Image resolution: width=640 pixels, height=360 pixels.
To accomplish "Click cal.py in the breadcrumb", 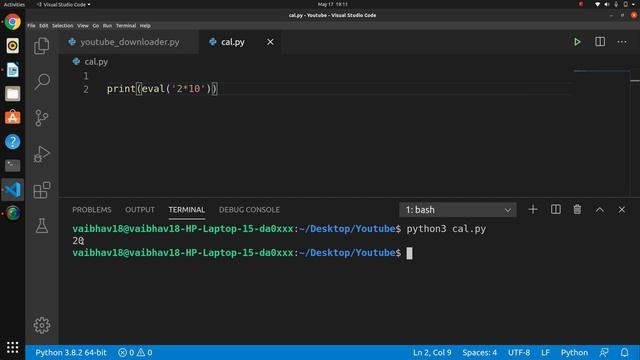I will coord(96,62).
